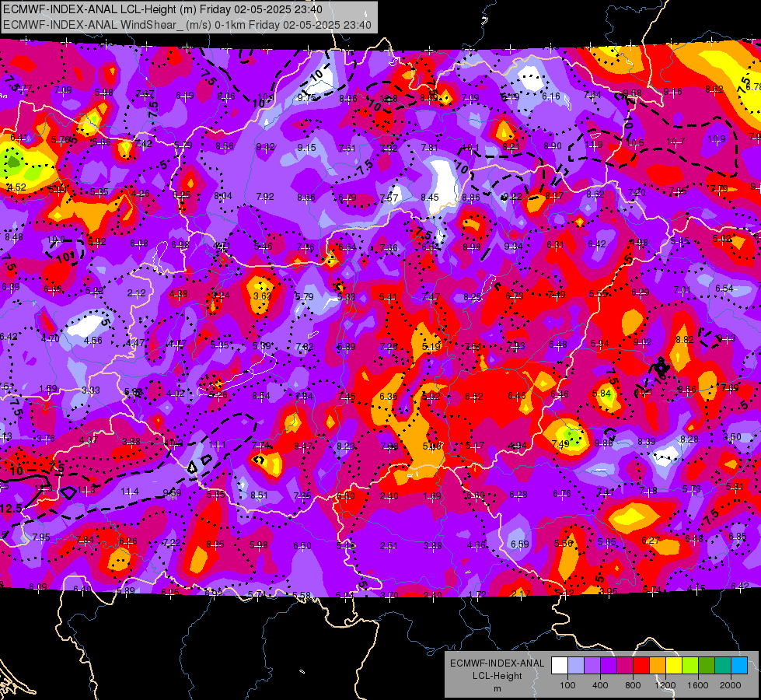Select the red legend color swatch
761x700 pixels.
point(641,666)
